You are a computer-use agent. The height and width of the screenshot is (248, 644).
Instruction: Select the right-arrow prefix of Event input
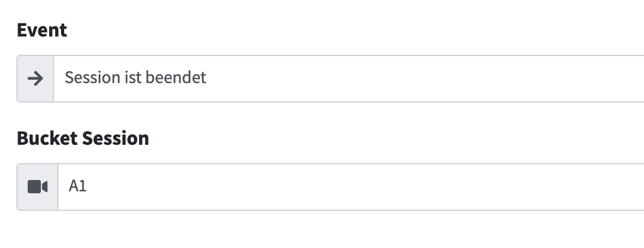35,78
